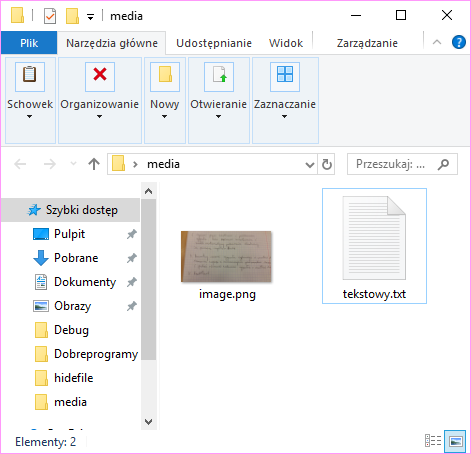Switch to details view in status bar
The width and height of the screenshot is (471, 454).
pos(433,441)
